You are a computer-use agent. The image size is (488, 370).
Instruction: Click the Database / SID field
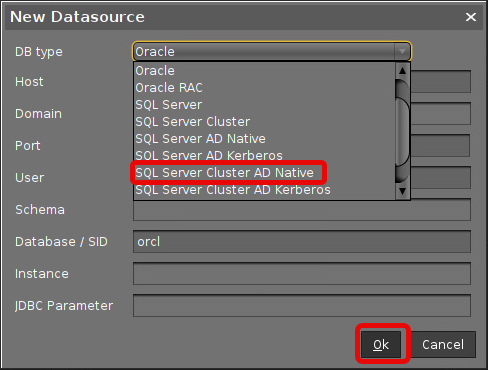coord(302,241)
